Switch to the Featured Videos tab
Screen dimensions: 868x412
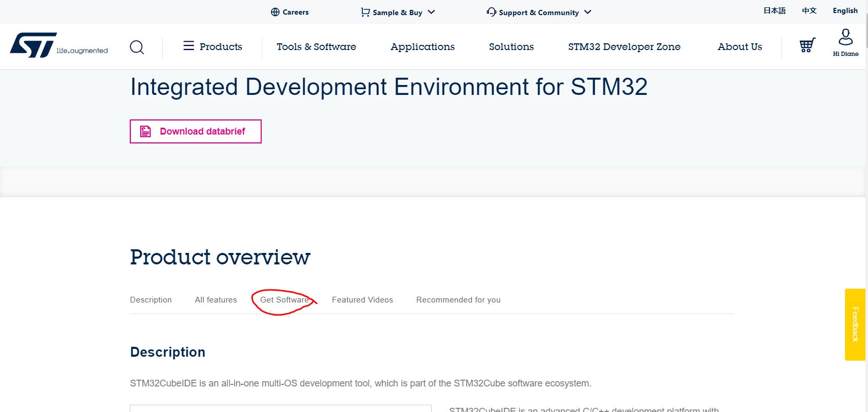362,300
